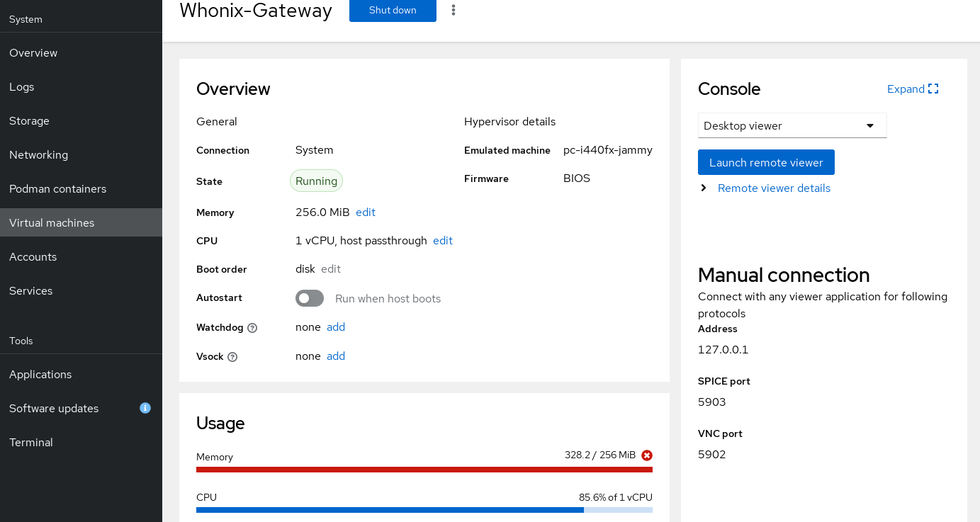
Task: Edit the Memory allocation
Action: pos(365,212)
